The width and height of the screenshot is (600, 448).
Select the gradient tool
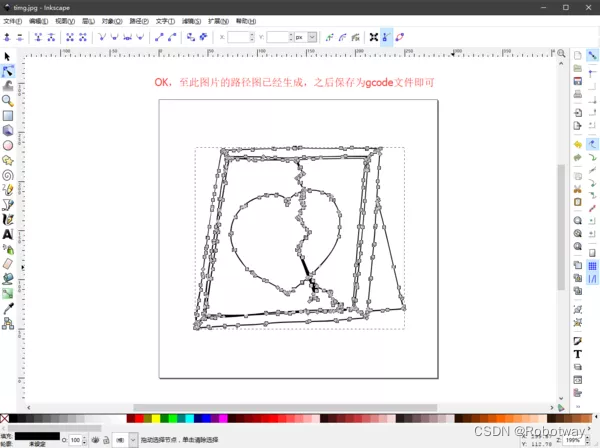[8, 293]
